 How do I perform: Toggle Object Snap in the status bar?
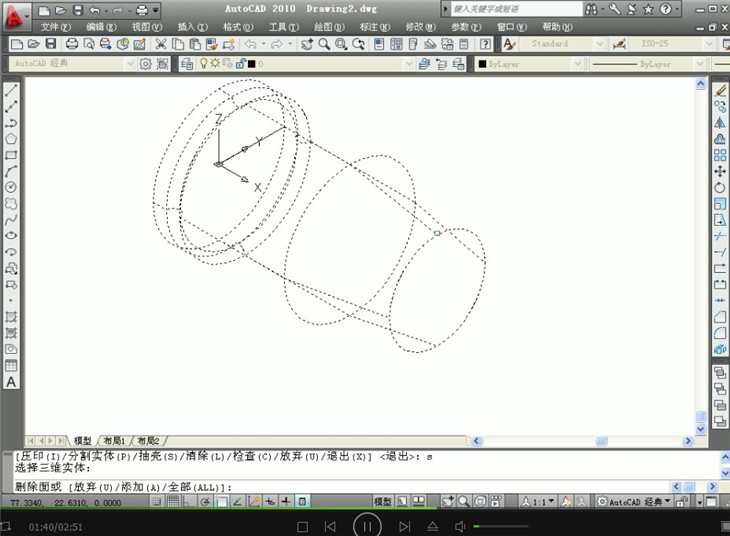[221, 502]
